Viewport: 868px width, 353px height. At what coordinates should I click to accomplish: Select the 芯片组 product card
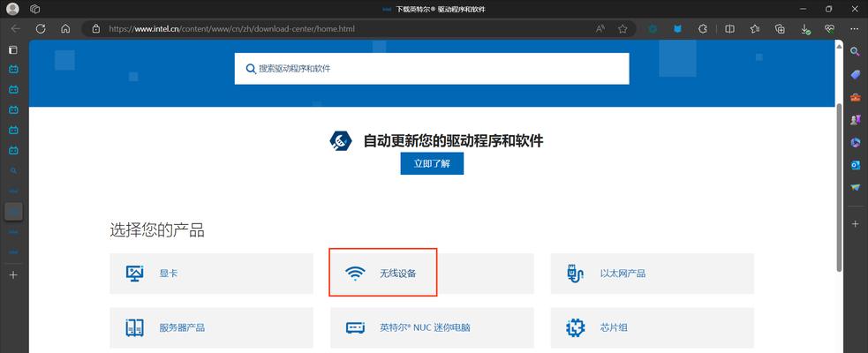click(653, 327)
